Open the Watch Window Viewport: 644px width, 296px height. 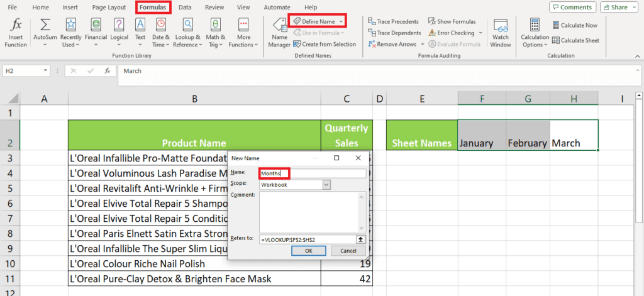tap(501, 33)
